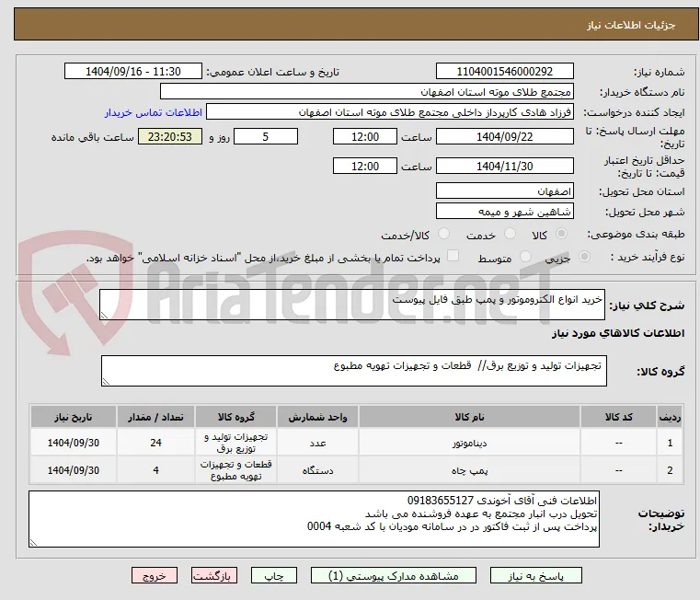This screenshot has height=600, width=700.
Task: Click the need date in پمپ چاه row
Action: (74, 470)
